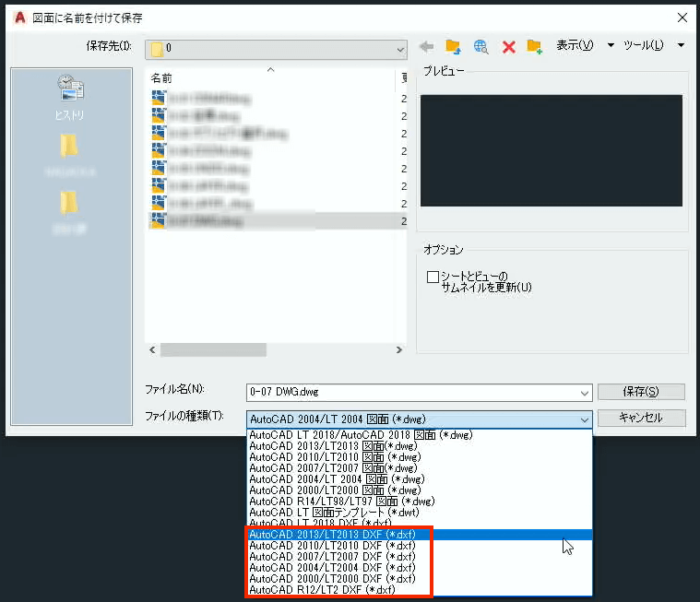Select highlighted AutoCAD 2013/LT2013 DXF (*.dxf)

420,535
